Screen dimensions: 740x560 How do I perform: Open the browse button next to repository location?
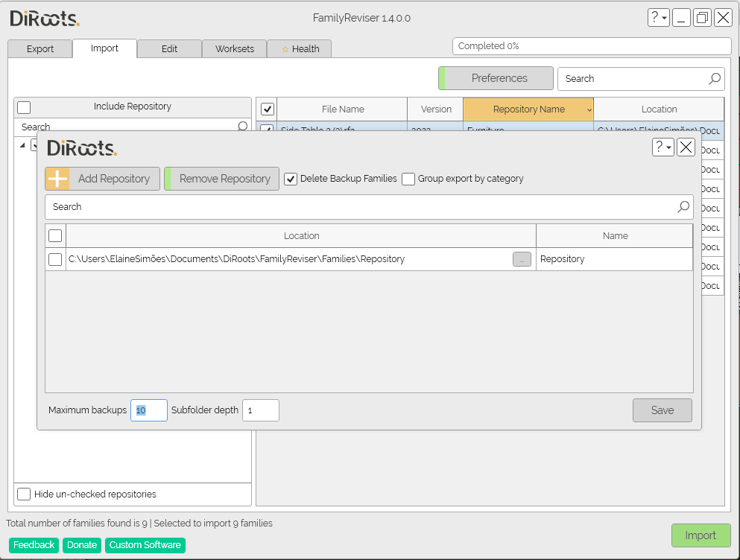click(522, 259)
